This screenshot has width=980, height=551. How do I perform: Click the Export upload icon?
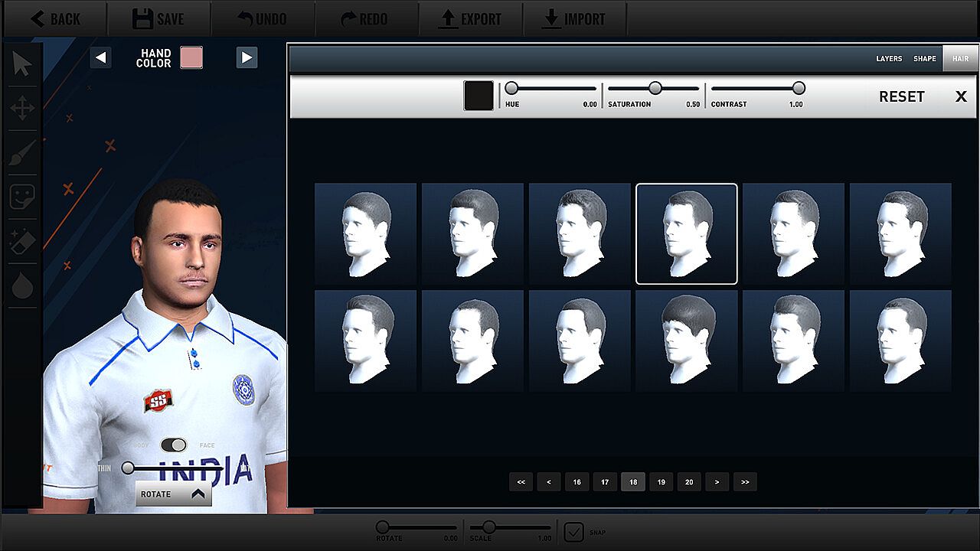pos(447,18)
